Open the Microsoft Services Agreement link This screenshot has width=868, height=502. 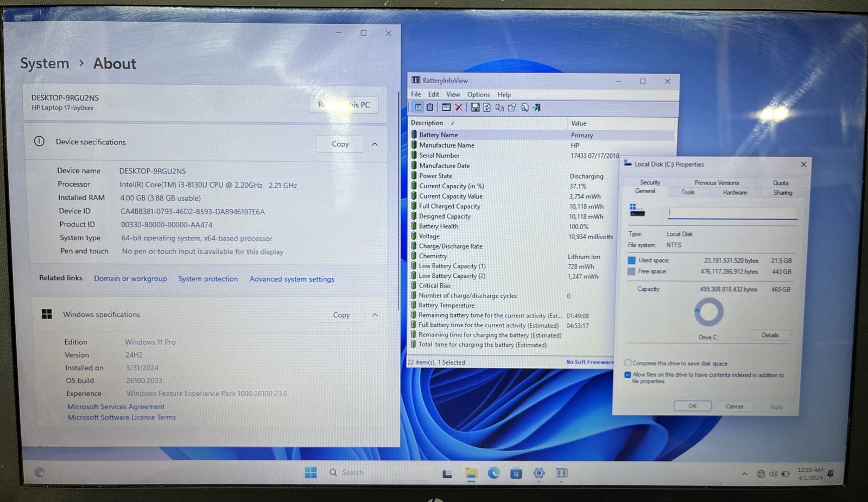point(116,406)
